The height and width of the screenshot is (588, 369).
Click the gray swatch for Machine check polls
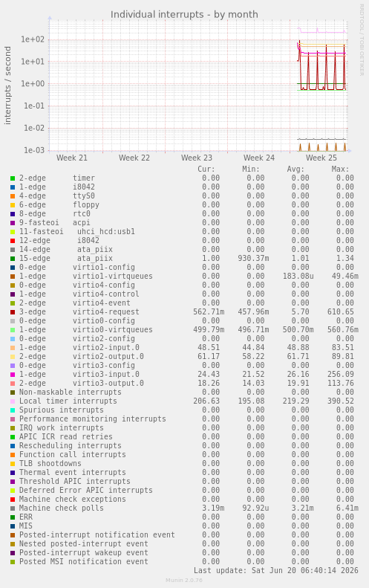[x=13, y=508]
